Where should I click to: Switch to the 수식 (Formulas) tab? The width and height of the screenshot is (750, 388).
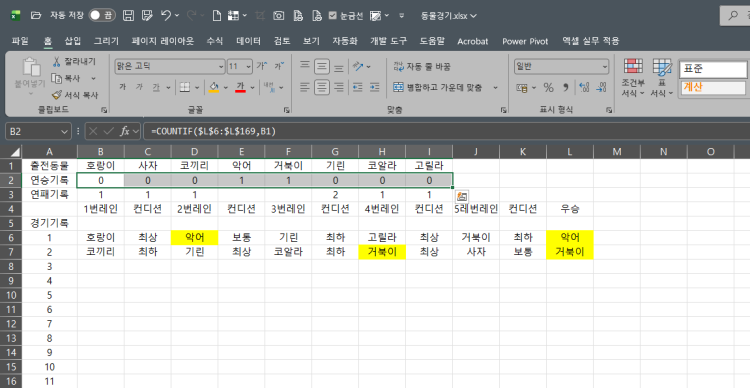(215, 41)
